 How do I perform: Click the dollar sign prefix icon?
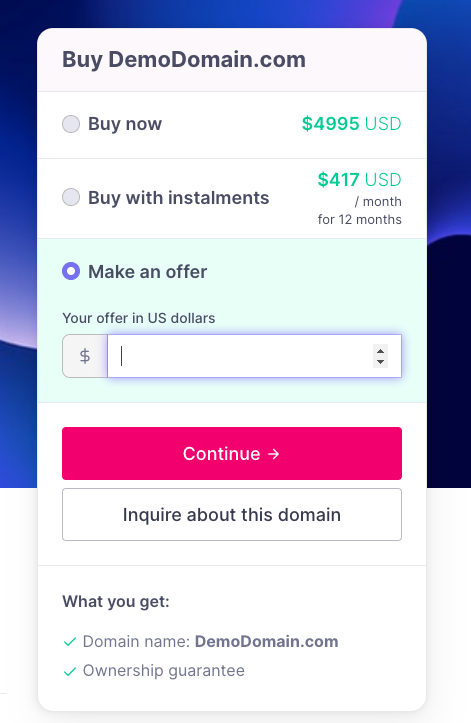tap(85, 356)
